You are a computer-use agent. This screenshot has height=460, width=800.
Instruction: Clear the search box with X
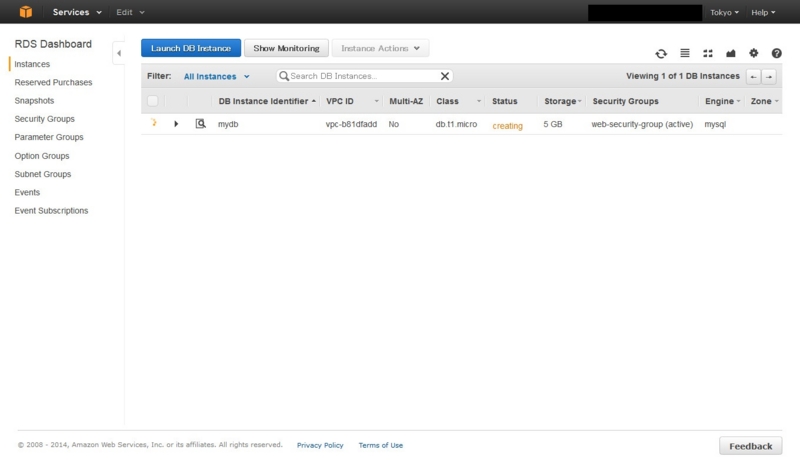coord(445,76)
